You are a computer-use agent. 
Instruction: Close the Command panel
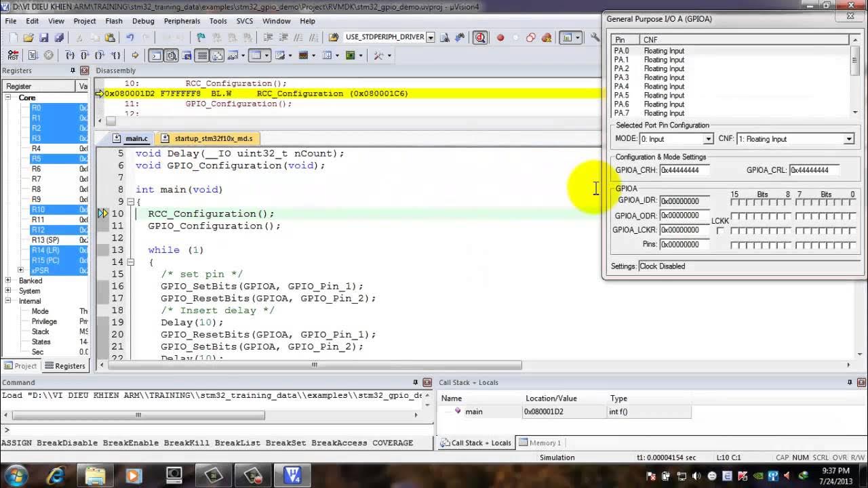pos(427,382)
